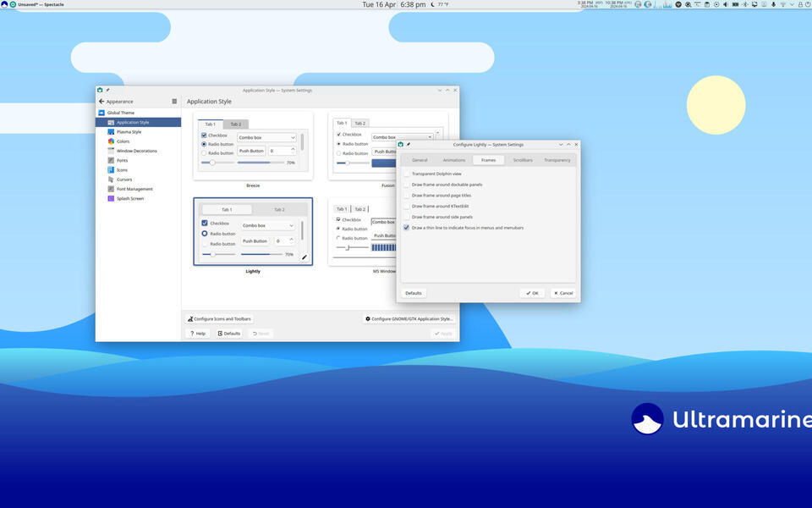Open Window Decorations in the sidebar
The width and height of the screenshot is (812, 508).
point(138,151)
